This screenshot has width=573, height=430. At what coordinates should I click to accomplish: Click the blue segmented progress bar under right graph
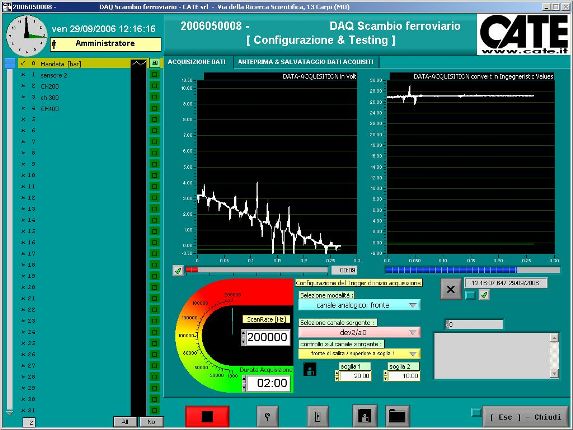(472, 270)
